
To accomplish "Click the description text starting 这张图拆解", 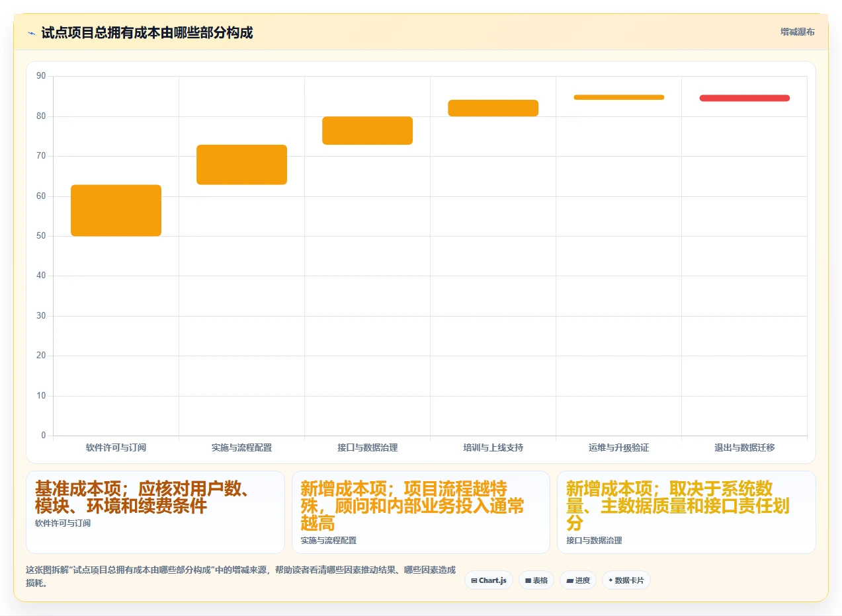I will (x=241, y=576).
